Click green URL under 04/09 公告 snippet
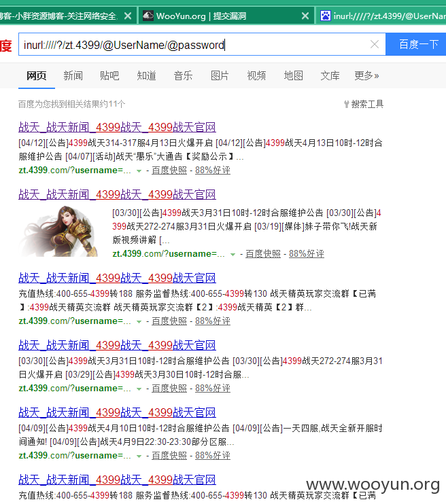 [75, 456]
